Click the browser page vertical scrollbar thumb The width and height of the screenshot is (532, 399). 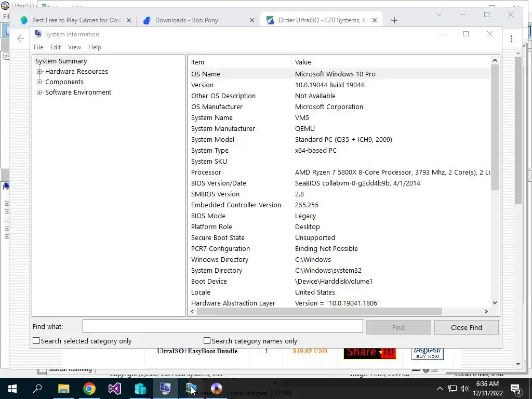click(x=518, y=130)
